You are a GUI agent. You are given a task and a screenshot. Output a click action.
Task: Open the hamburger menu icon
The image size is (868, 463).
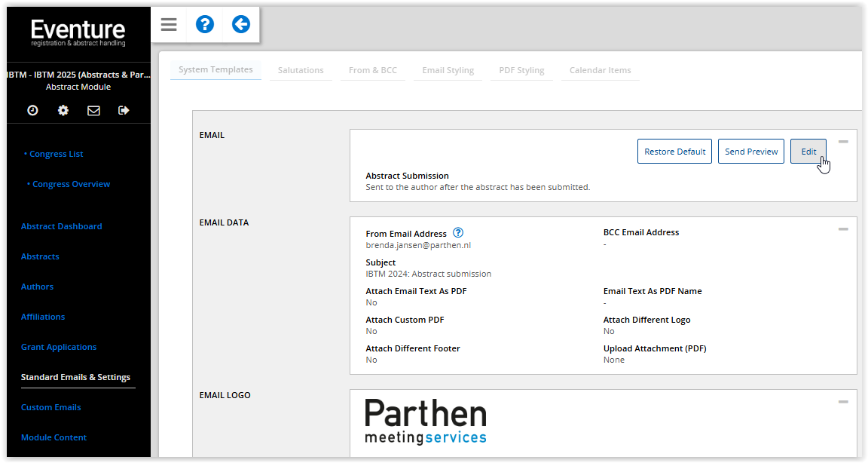(x=169, y=25)
